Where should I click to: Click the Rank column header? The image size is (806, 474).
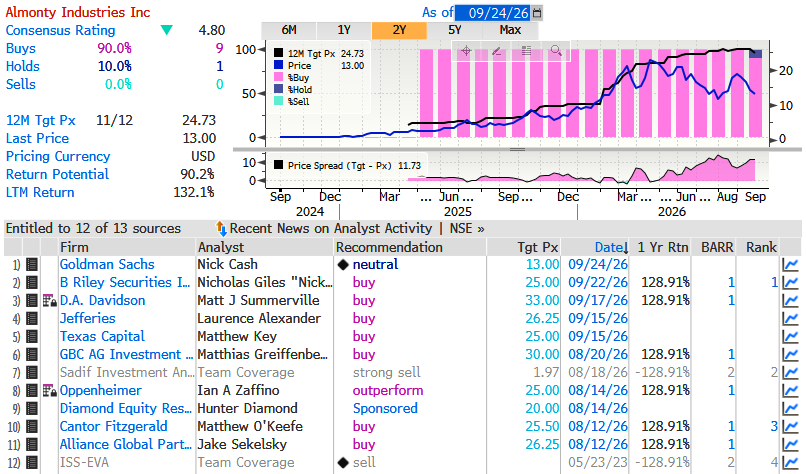(x=761, y=247)
